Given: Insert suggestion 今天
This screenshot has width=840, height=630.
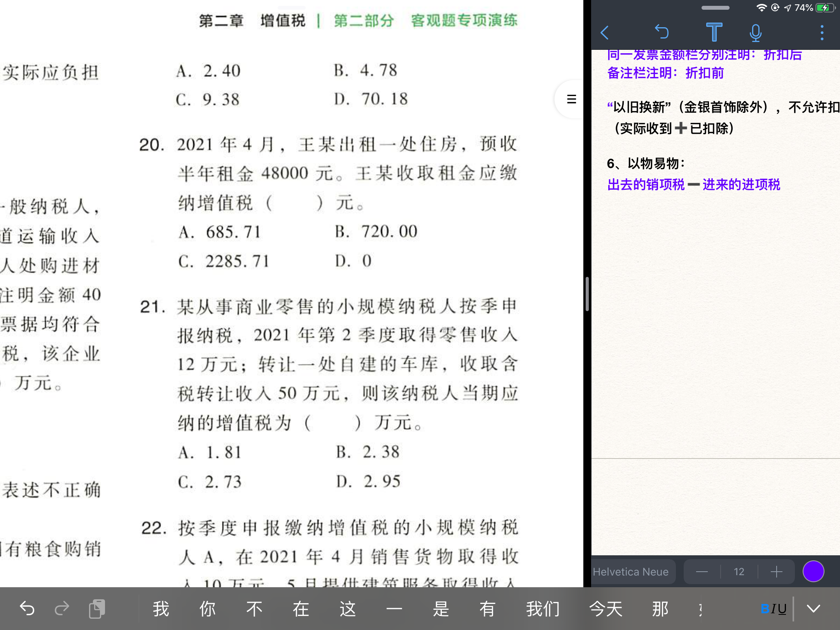Looking at the screenshot, I should [x=606, y=609].
